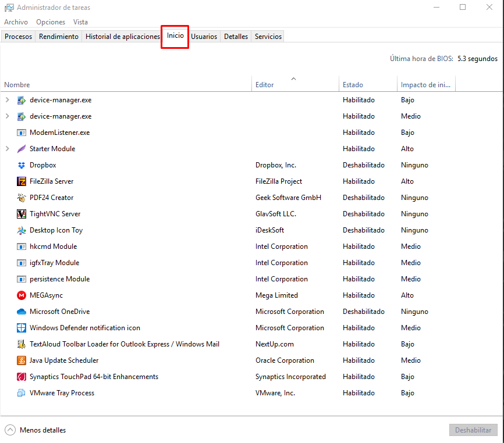This screenshot has height=443, width=504.
Task: Sort by the Nombre column header
Action: (x=126, y=85)
